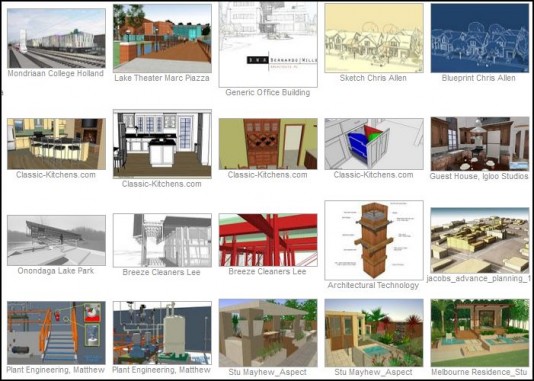Open the white kitchen island thumbnail
Viewport: 534px width, 381px height.
[162, 144]
